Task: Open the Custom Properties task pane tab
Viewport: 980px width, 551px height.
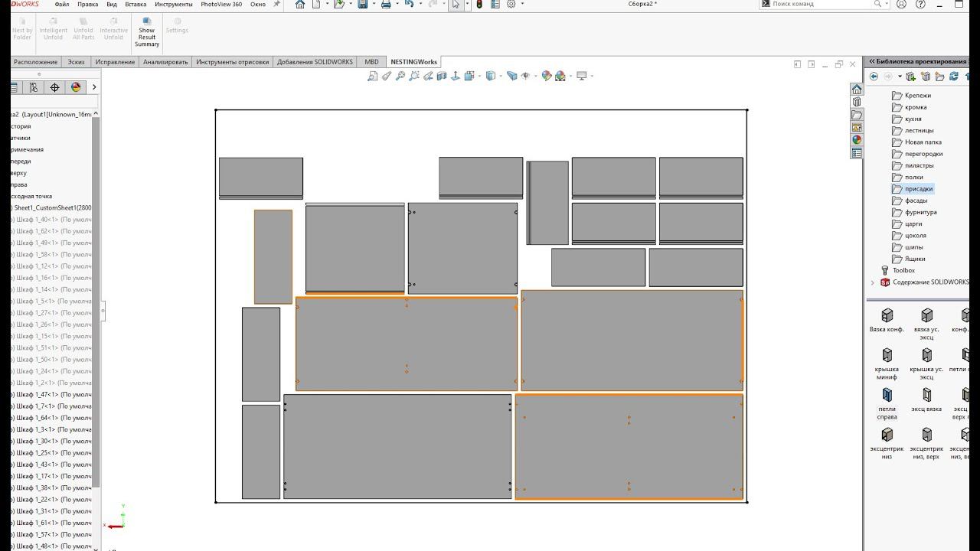Action: [x=857, y=152]
